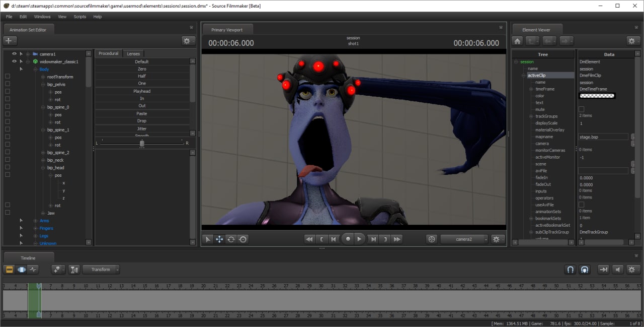Viewport: 644px width, 327px height.
Task: Open the Timeline settings gear
Action: (634, 270)
